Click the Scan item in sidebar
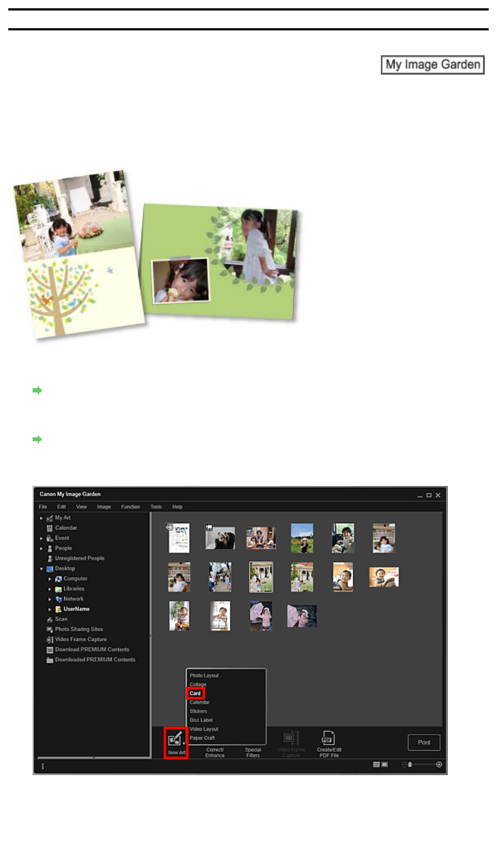 [61, 619]
